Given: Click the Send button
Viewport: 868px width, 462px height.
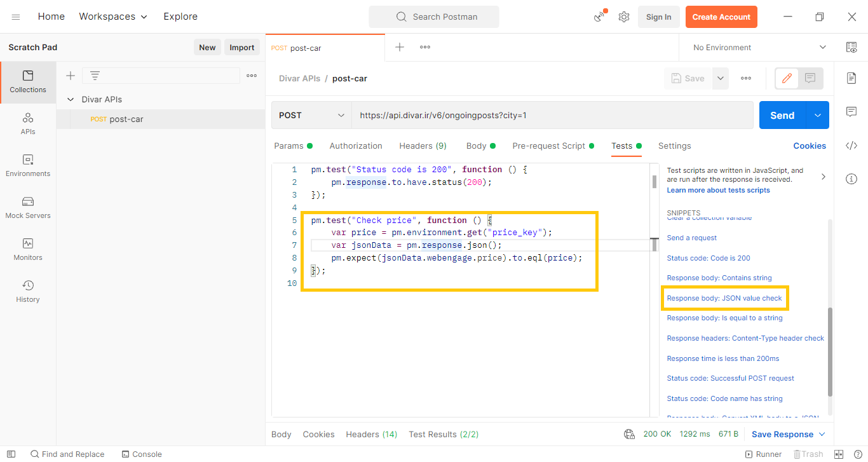Looking at the screenshot, I should [782, 115].
